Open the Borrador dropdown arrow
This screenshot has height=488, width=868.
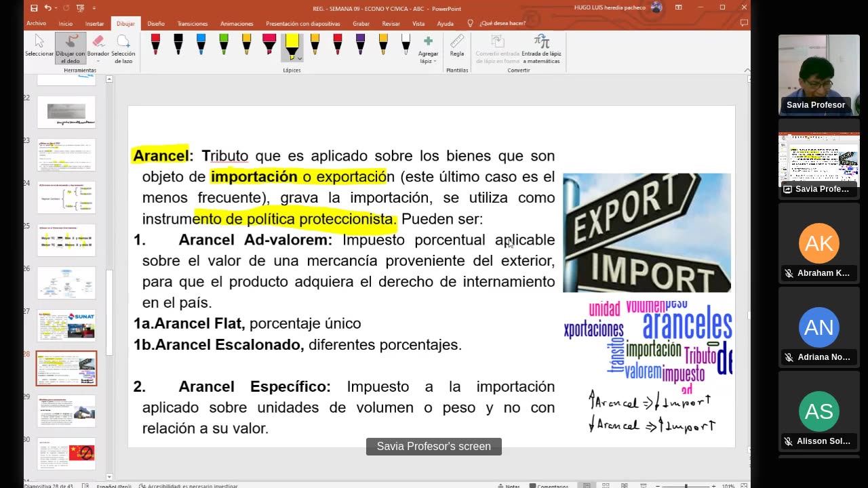(x=98, y=61)
